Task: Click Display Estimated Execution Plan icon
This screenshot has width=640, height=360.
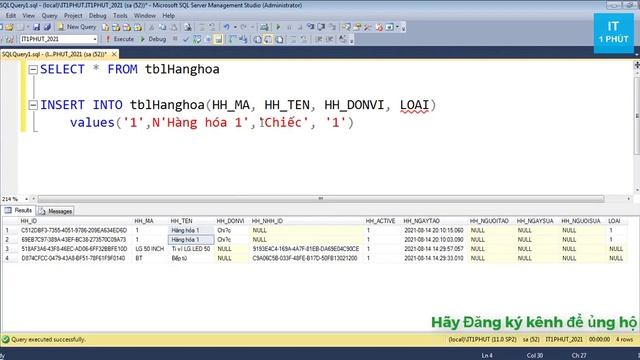Action: tap(197, 39)
